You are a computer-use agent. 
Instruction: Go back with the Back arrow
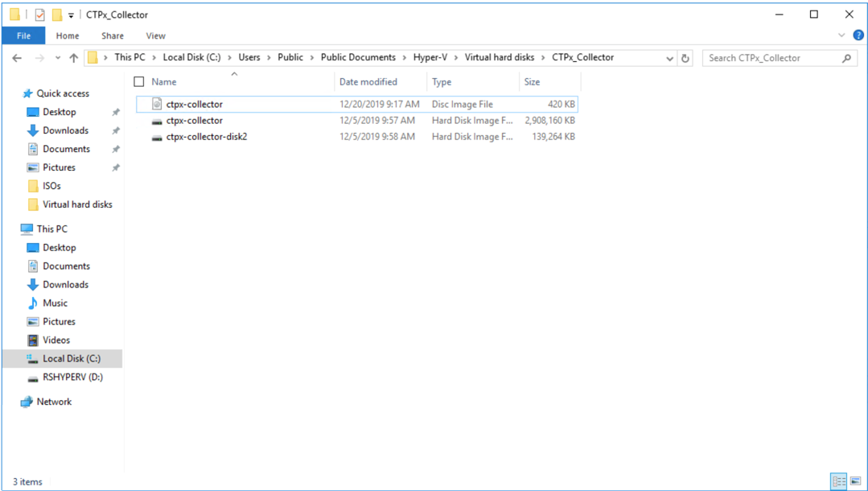(x=17, y=58)
